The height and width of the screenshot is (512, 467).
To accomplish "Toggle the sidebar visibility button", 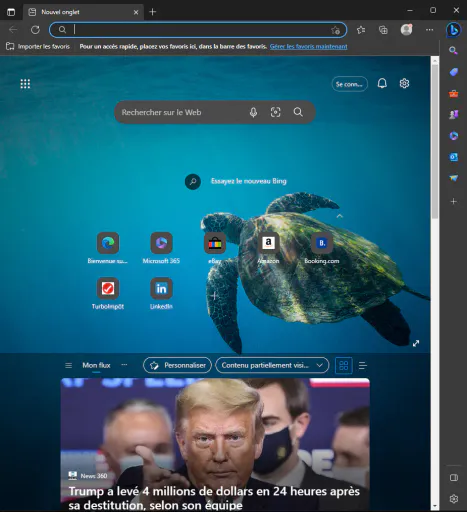I will [454, 477].
